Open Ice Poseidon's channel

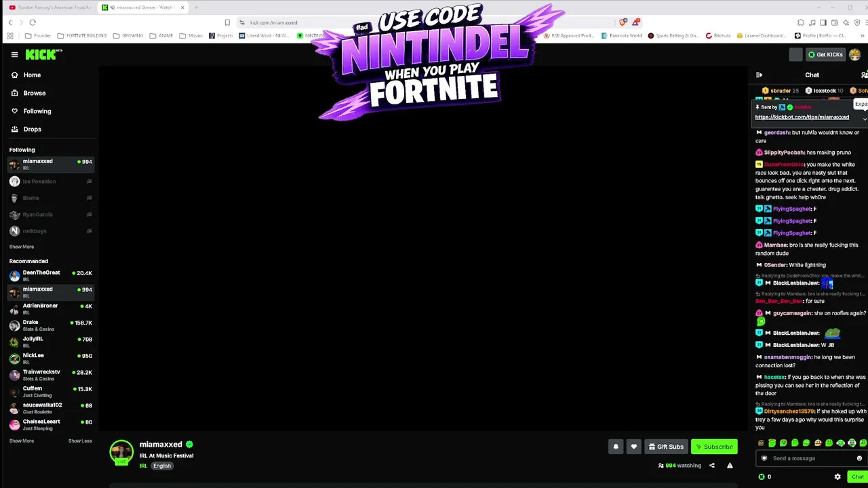click(x=51, y=182)
